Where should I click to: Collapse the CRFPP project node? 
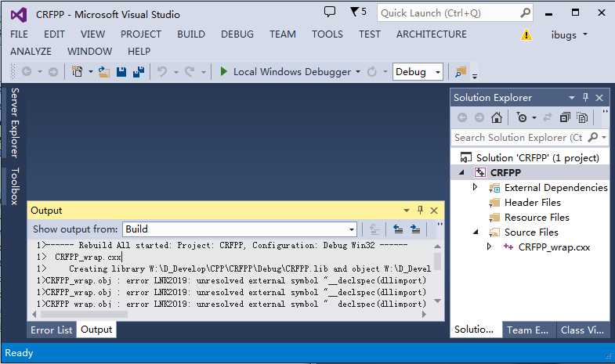pos(461,172)
